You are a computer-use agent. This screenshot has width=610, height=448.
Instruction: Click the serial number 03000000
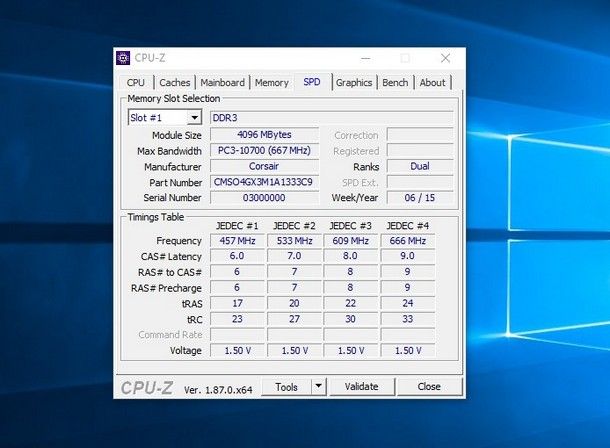point(264,198)
